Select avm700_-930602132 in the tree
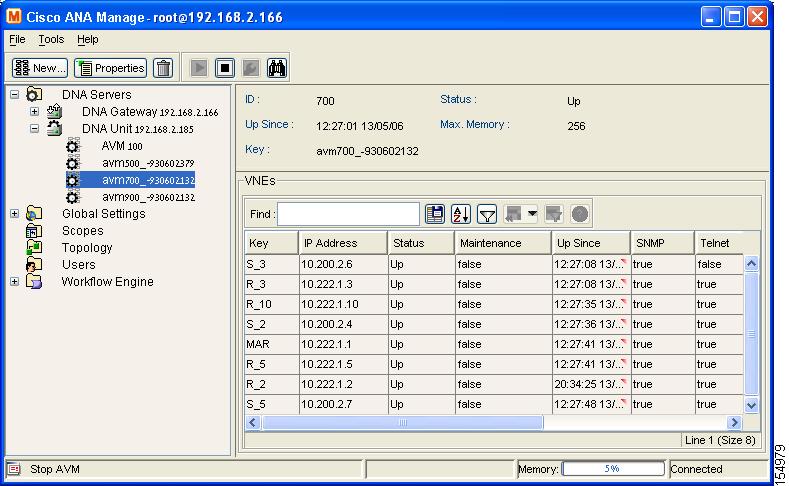Viewport: 789px width, 486px height. tap(148, 180)
